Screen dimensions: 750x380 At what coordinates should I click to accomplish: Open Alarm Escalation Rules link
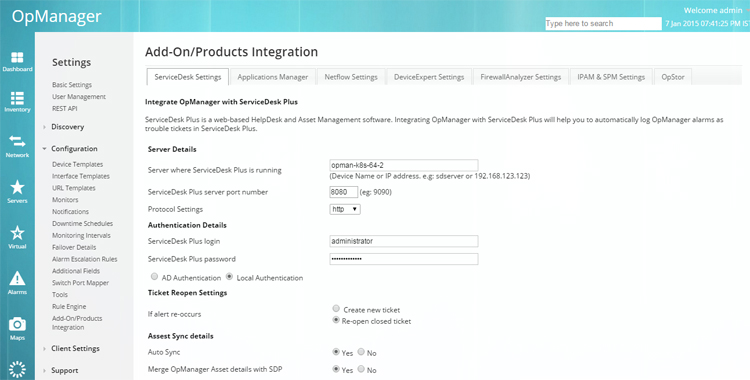click(85, 259)
